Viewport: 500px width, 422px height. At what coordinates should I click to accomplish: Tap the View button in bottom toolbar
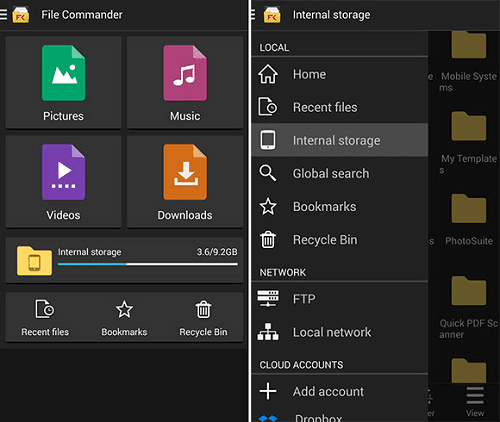tap(475, 402)
